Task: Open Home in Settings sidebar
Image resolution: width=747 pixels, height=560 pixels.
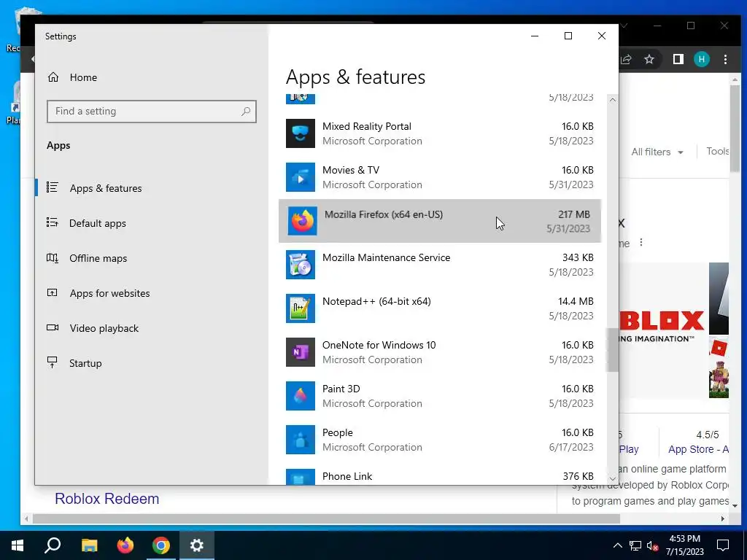Action: [x=72, y=77]
